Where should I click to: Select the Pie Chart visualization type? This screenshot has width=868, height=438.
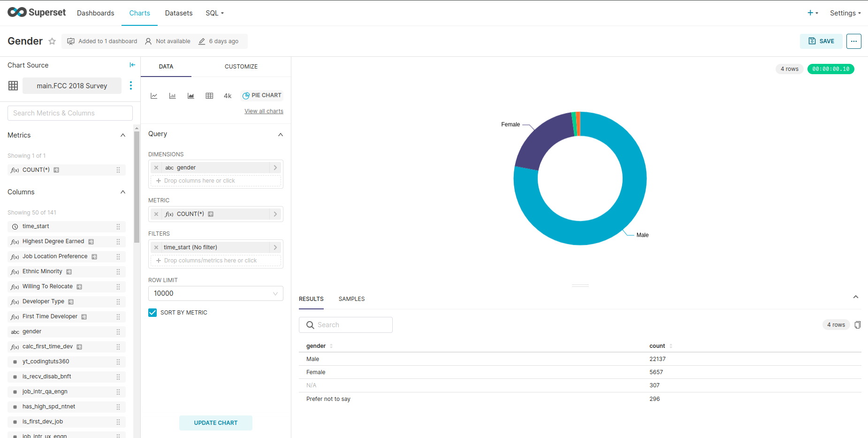tap(261, 95)
